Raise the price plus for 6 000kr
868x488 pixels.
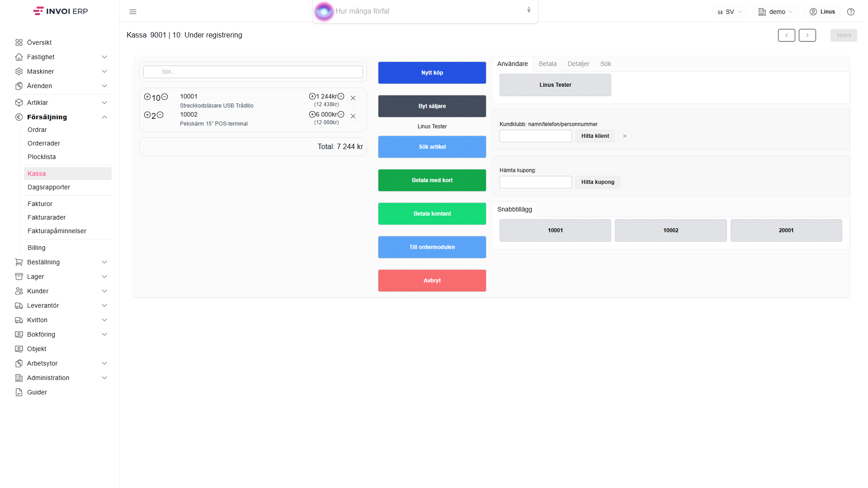[312, 114]
